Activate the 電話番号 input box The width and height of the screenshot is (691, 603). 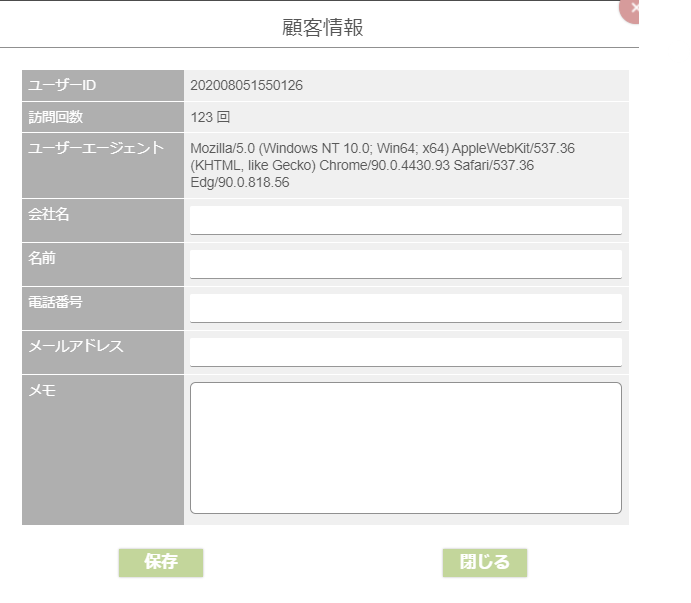tap(406, 308)
